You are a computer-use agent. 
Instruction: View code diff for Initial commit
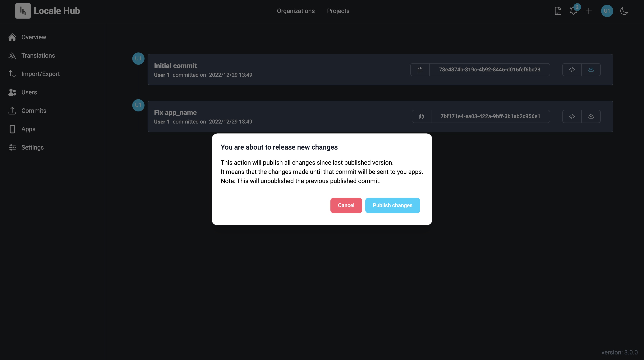pyautogui.click(x=572, y=70)
